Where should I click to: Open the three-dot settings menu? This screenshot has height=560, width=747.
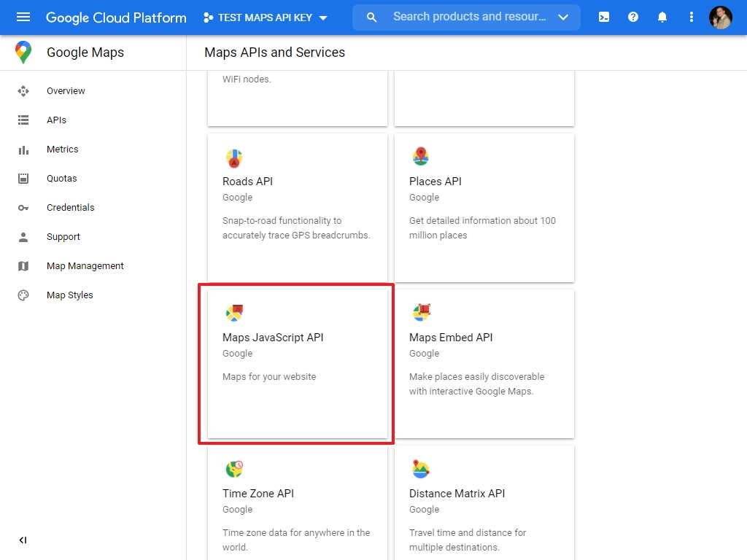692,17
